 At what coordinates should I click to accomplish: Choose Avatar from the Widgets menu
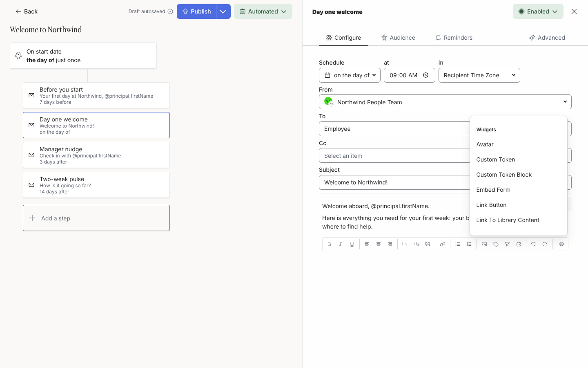519,144
